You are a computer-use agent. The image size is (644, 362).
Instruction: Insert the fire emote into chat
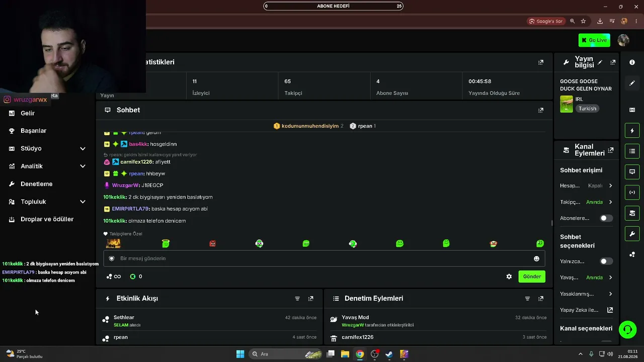pyautogui.click(x=113, y=243)
